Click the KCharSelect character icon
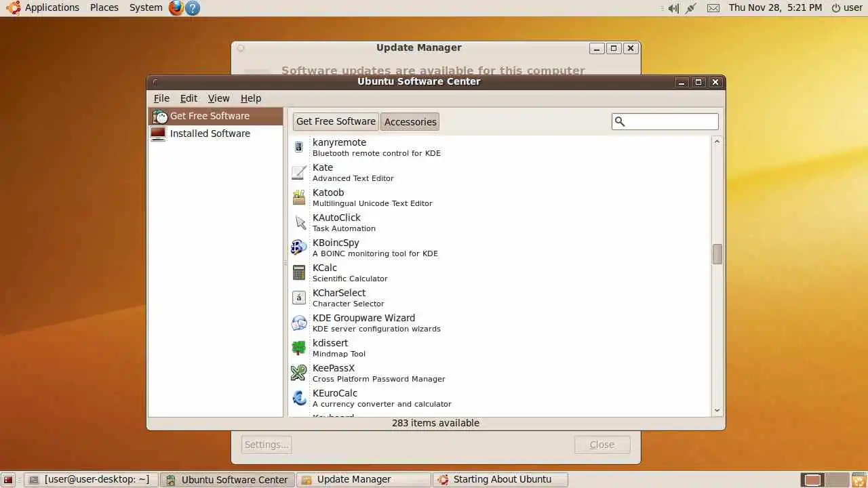Image resolution: width=868 pixels, height=488 pixels. [299, 298]
